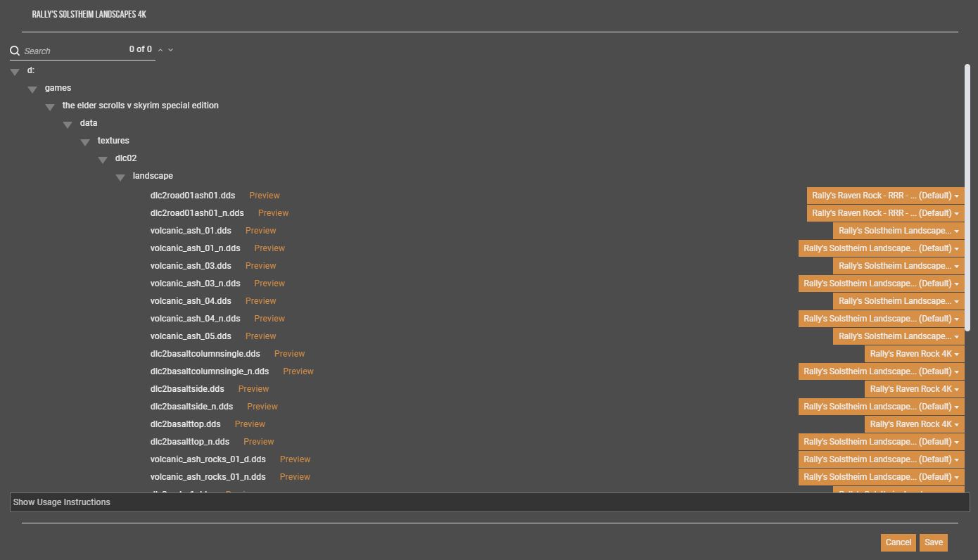Collapse the textures folder node
Viewport: 978px width, 560px height.
(85, 141)
